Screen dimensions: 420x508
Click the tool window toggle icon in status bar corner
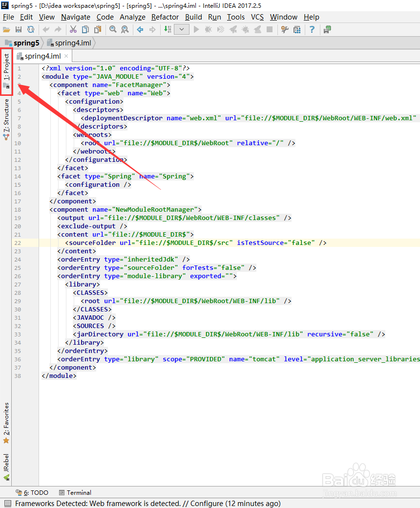(x=7, y=504)
